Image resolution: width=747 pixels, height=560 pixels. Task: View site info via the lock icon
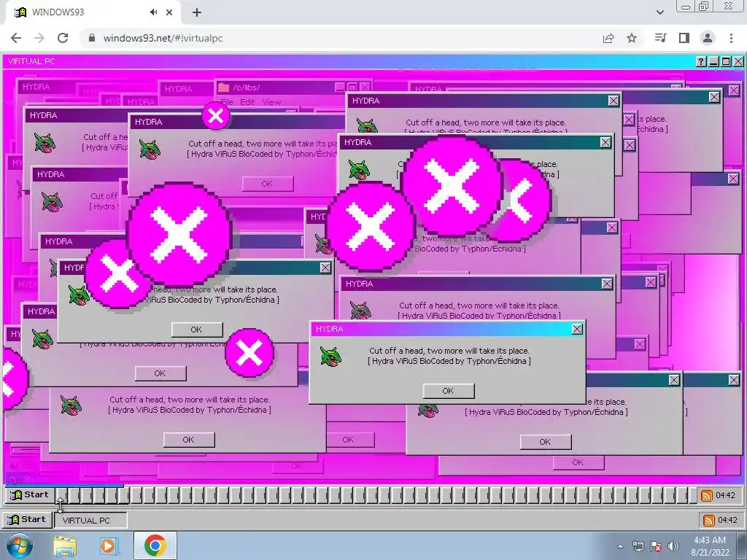click(x=92, y=38)
